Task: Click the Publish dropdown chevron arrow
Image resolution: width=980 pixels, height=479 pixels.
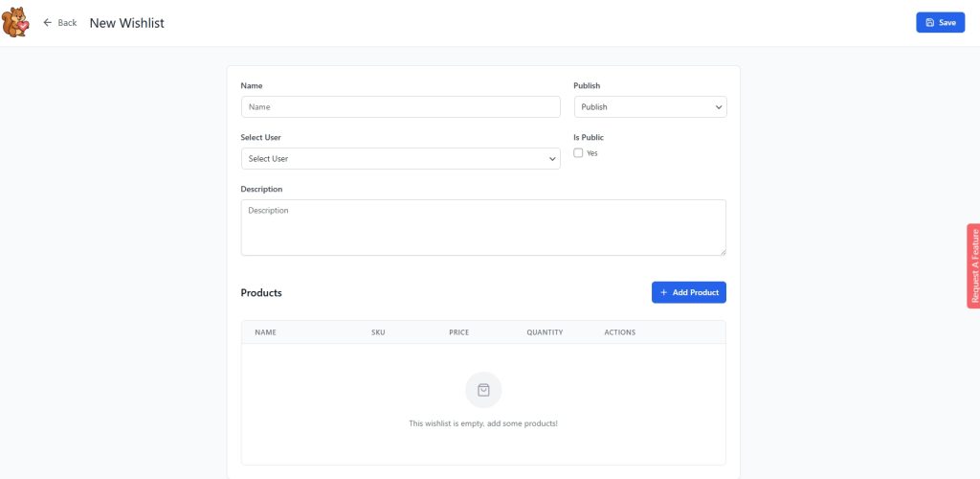Action: tap(719, 107)
